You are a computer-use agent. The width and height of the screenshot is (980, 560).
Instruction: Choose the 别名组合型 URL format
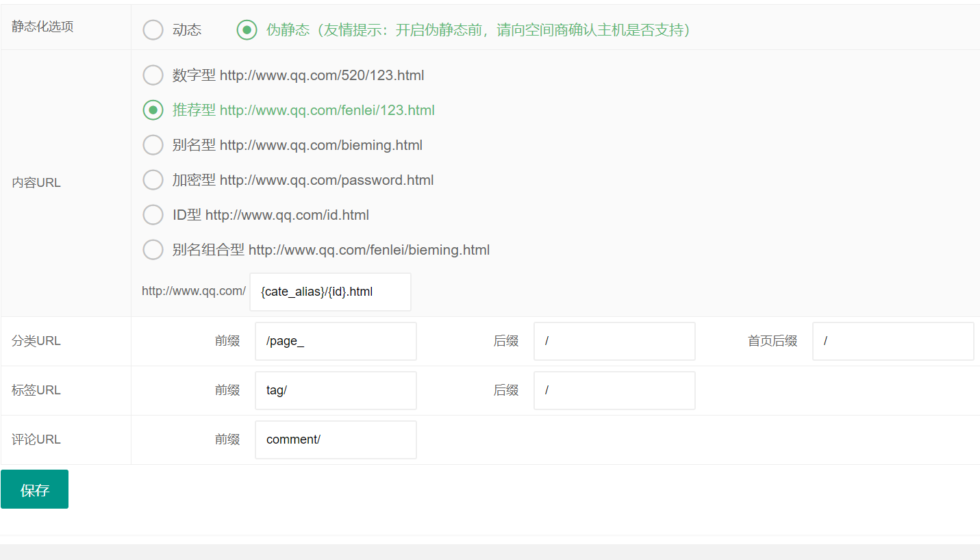point(153,249)
